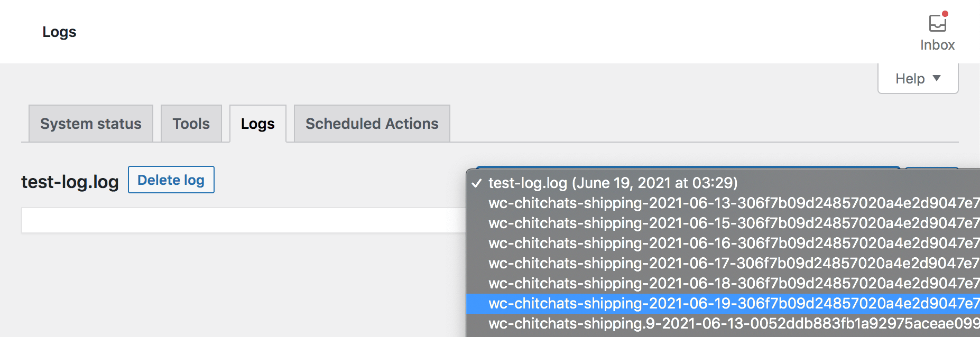Expand the Help dropdown

918,79
